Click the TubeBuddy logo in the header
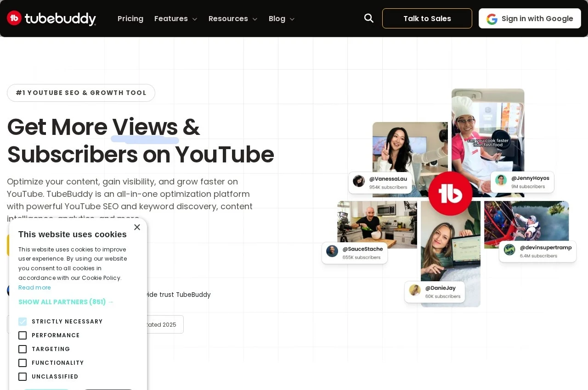Image resolution: width=588 pixels, height=390 pixels. point(51,18)
